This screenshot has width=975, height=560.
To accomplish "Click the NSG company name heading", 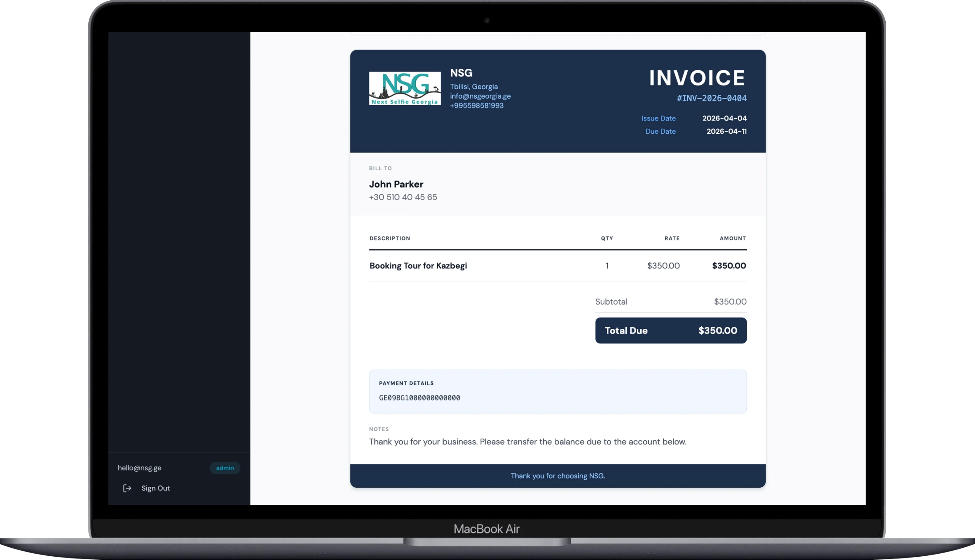I will pyautogui.click(x=461, y=73).
